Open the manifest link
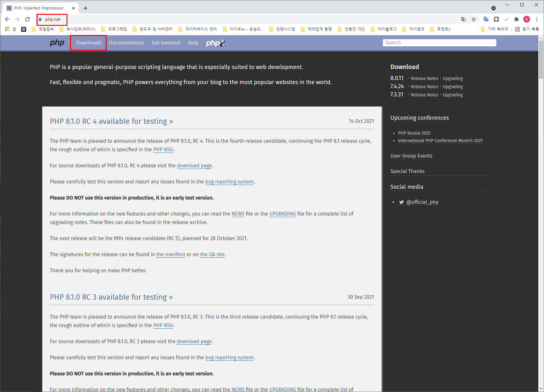This screenshot has width=544, height=392. (x=171, y=255)
